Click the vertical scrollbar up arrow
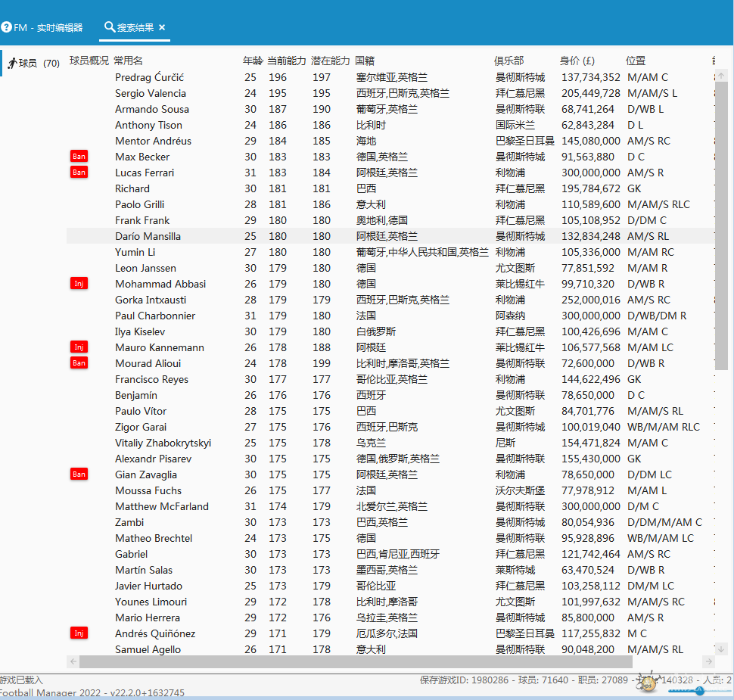Screen dimensions: 734x700 point(721,76)
